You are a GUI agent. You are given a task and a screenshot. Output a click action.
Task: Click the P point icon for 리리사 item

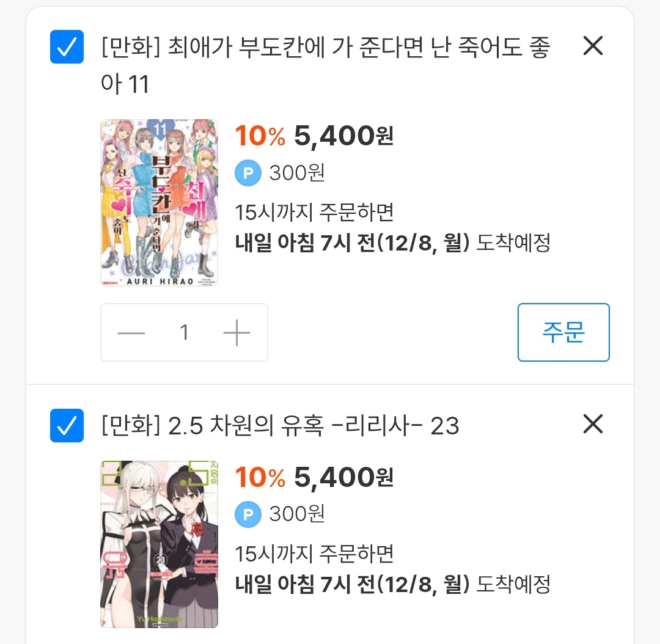pyautogui.click(x=248, y=514)
